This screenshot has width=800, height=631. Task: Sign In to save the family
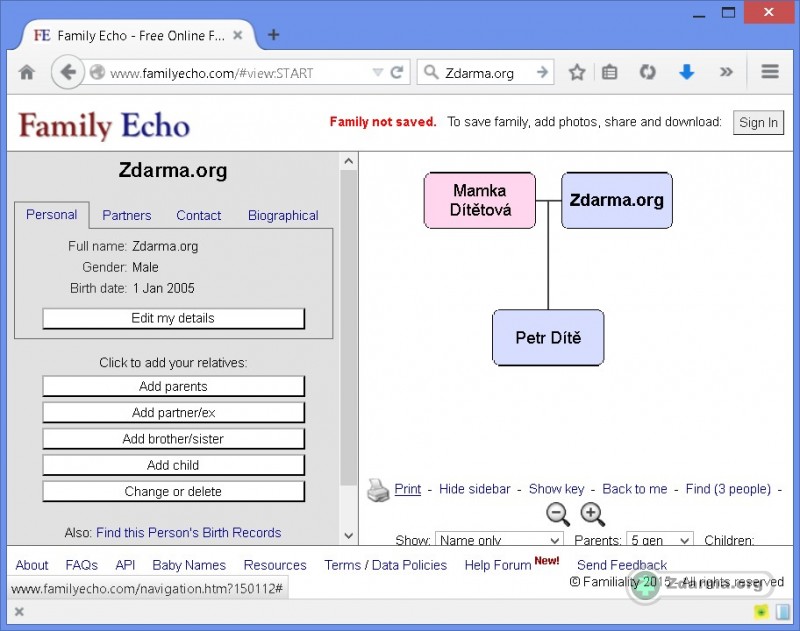pyautogui.click(x=758, y=122)
